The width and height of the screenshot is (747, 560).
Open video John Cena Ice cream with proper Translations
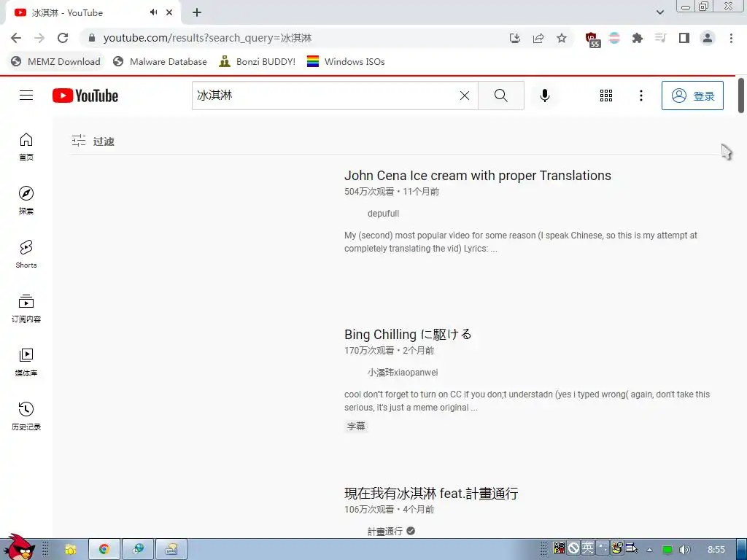tap(477, 176)
